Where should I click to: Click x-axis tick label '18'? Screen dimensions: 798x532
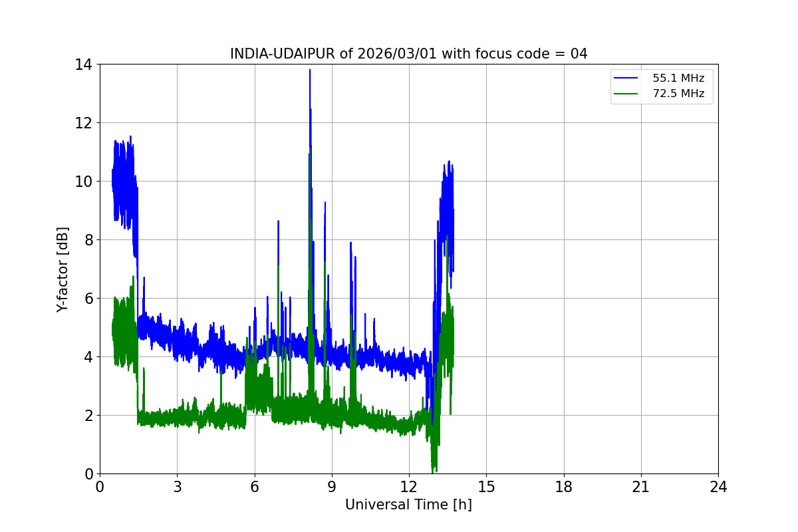pyautogui.click(x=563, y=487)
